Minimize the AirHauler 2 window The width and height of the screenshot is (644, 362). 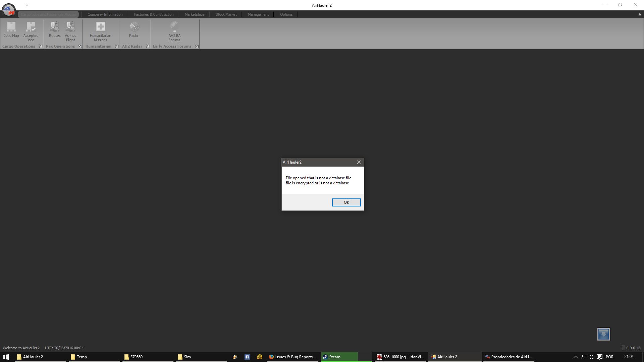click(x=605, y=5)
